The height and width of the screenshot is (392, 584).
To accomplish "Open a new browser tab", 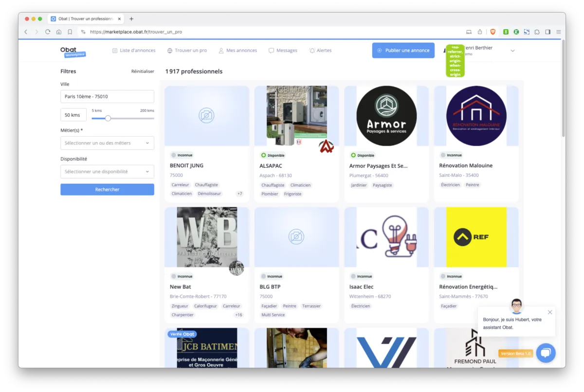I will (x=131, y=19).
